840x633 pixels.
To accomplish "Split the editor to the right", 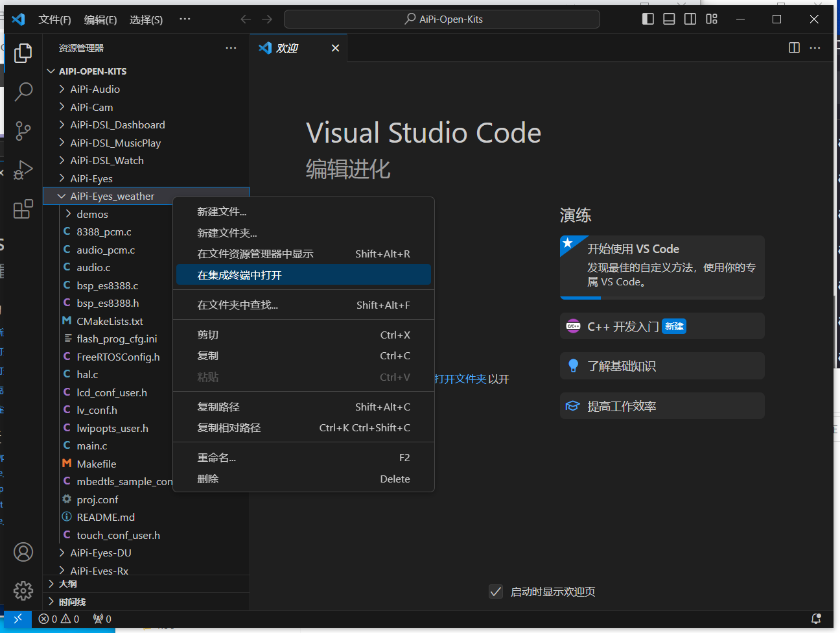I will (794, 48).
